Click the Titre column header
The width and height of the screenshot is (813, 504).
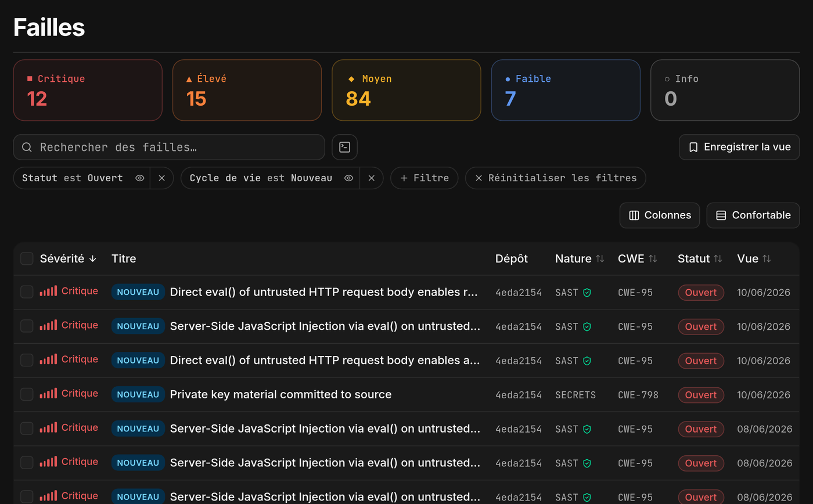tap(124, 259)
